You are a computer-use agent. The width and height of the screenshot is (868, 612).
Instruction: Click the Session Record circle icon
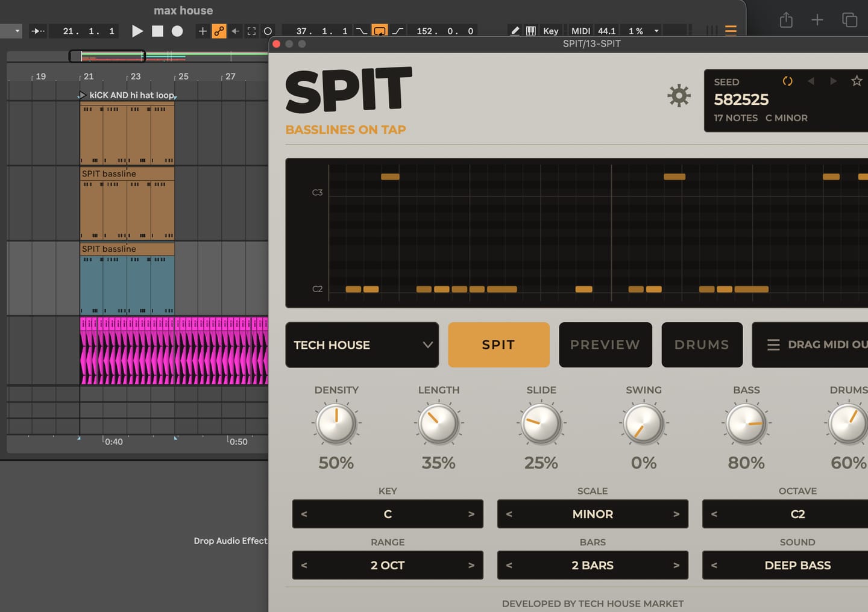click(268, 31)
